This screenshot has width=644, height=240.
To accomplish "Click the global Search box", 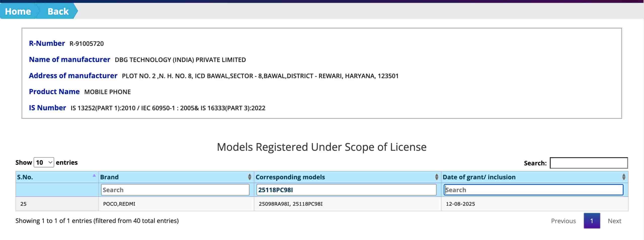I will coord(589,163).
